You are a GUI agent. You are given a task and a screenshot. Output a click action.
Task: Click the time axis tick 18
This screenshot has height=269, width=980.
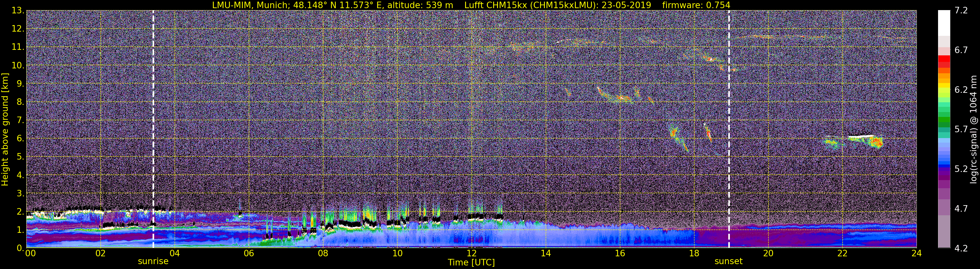(694, 253)
